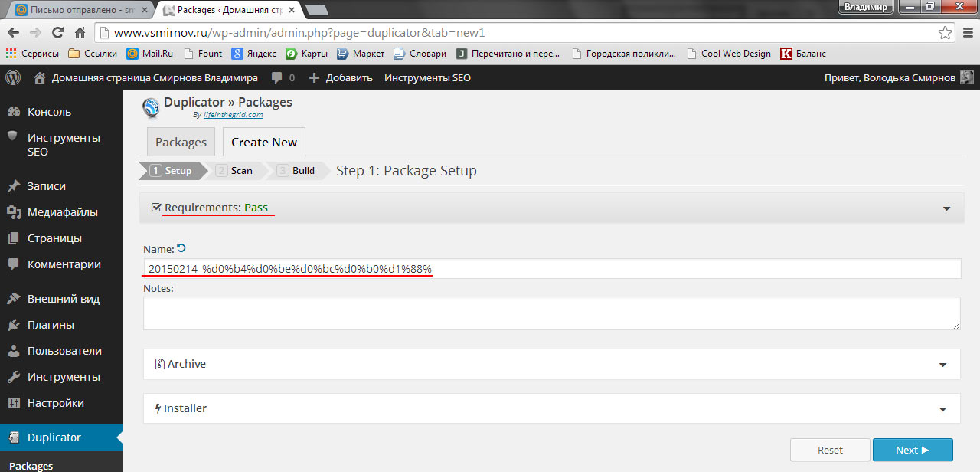The image size is (980, 472).
Task: Visit Домашняя страница Смирнова Владимира site
Action: (146, 77)
